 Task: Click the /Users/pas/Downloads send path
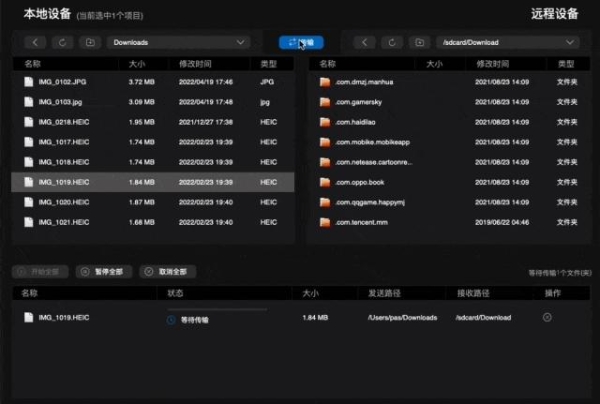point(403,318)
